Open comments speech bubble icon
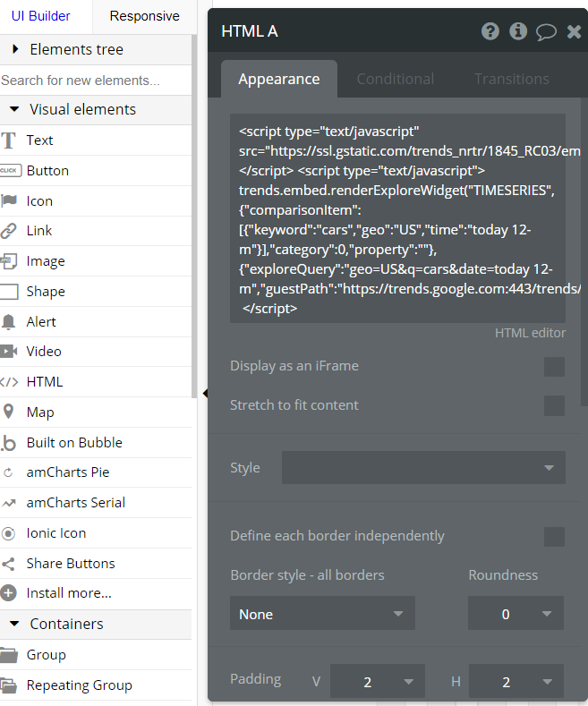 (546, 32)
